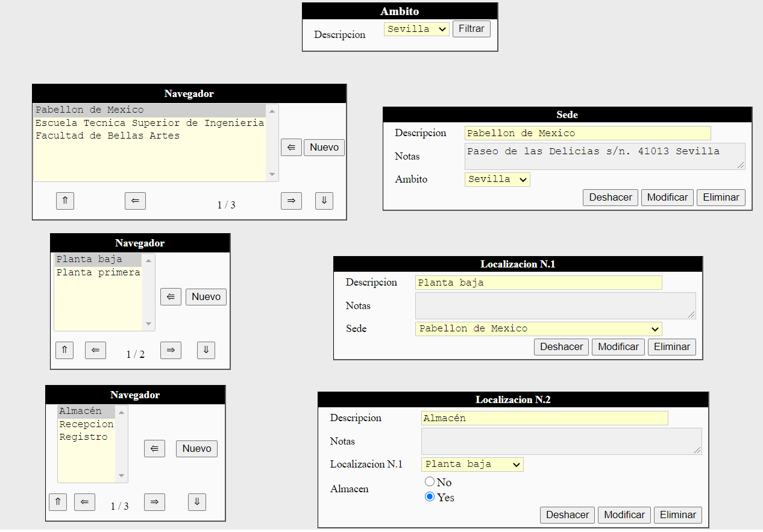Jump to first record in Almacén navigator

(x=58, y=502)
